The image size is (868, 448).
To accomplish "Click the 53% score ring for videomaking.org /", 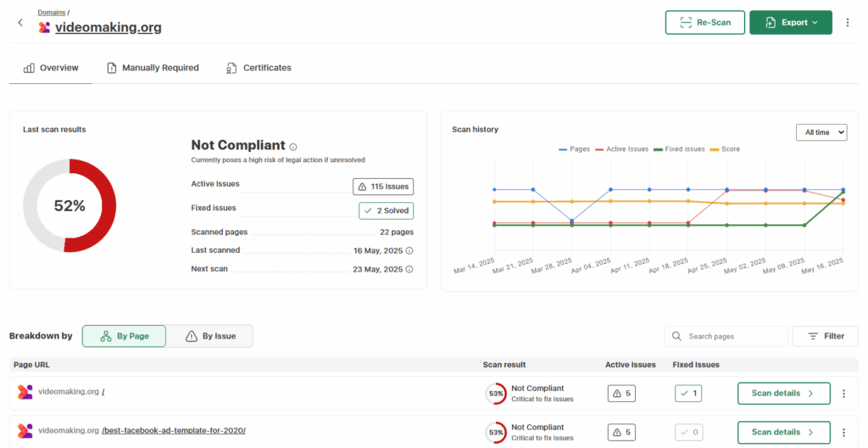I will click(496, 394).
